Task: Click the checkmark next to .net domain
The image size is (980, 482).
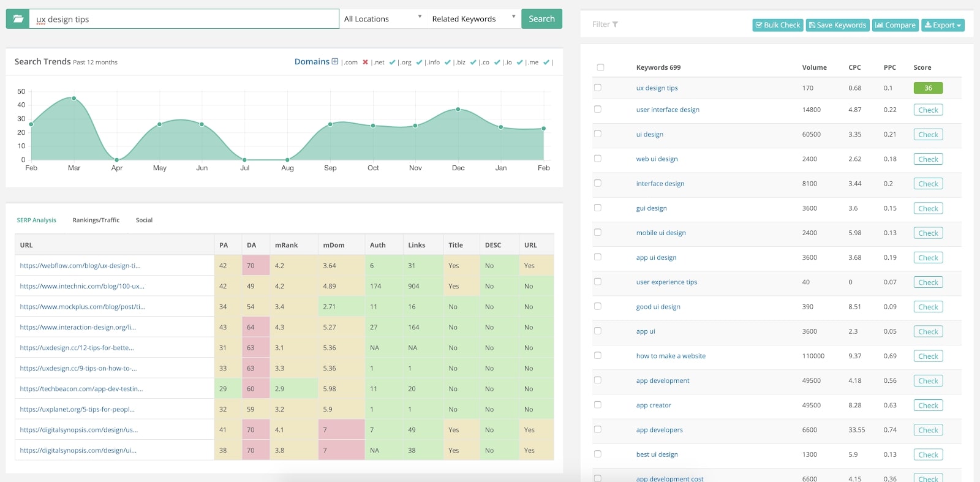Action: (x=392, y=62)
